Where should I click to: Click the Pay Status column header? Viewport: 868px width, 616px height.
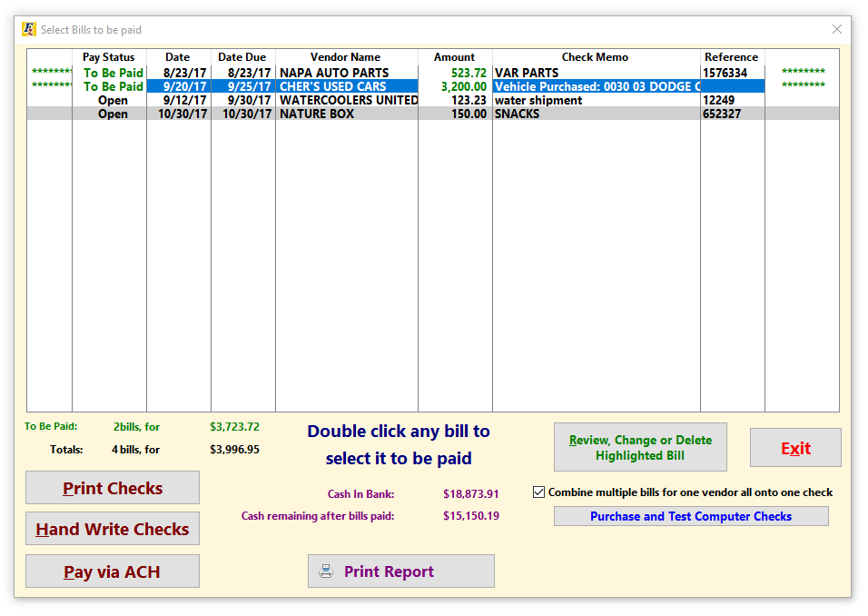pos(109,56)
